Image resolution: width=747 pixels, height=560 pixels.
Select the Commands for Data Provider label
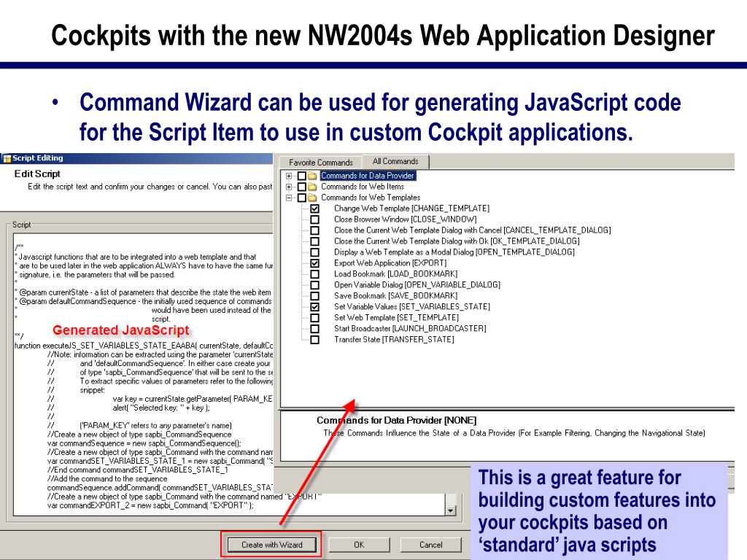(x=368, y=176)
